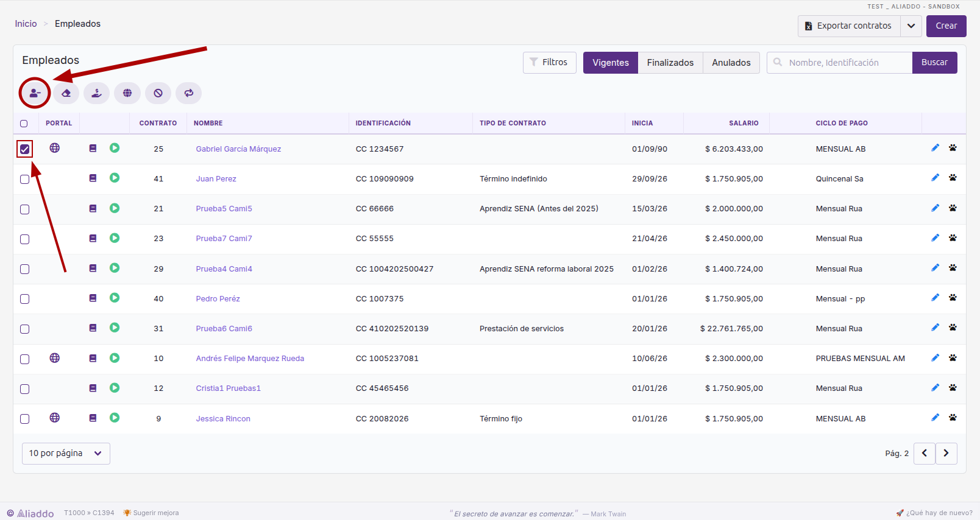Switch to the Anulados tab
Viewport: 980px width, 520px height.
(x=731, y=63)
